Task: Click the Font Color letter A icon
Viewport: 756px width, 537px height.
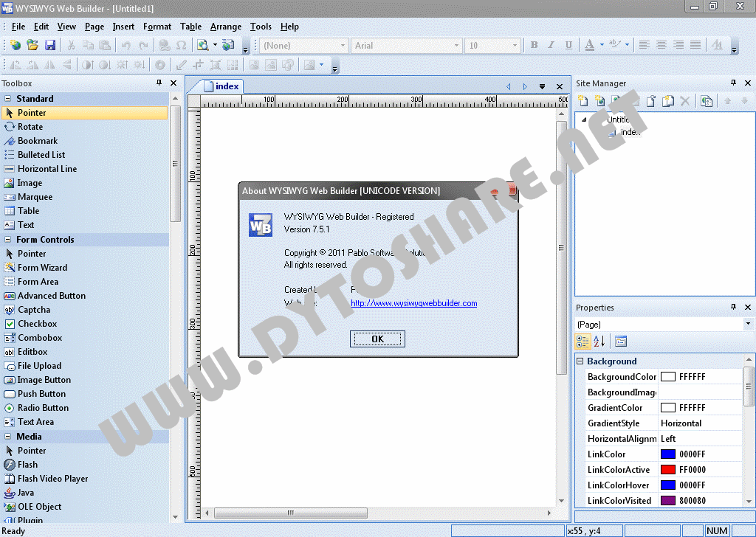Action: tap(589, 45)
